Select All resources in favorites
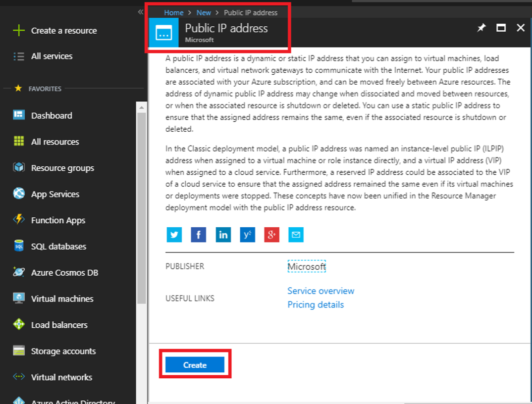 click(x=55, y=142)
